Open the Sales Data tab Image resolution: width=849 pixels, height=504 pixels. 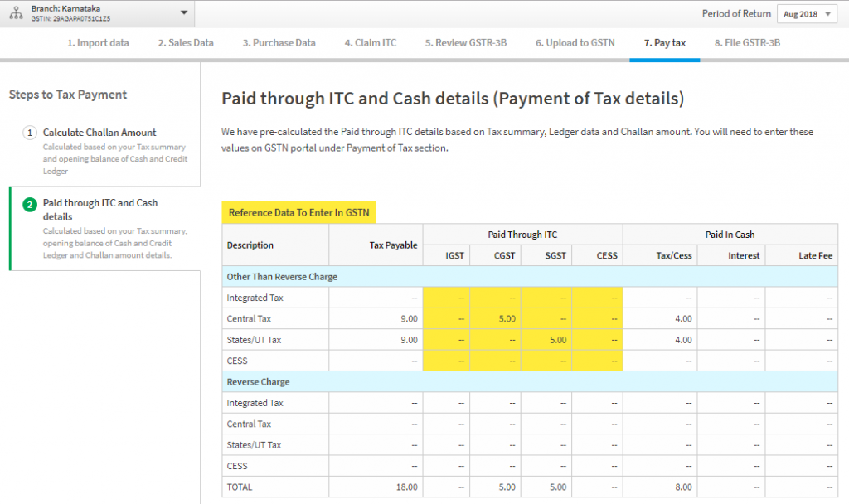(x=184, y=42)
